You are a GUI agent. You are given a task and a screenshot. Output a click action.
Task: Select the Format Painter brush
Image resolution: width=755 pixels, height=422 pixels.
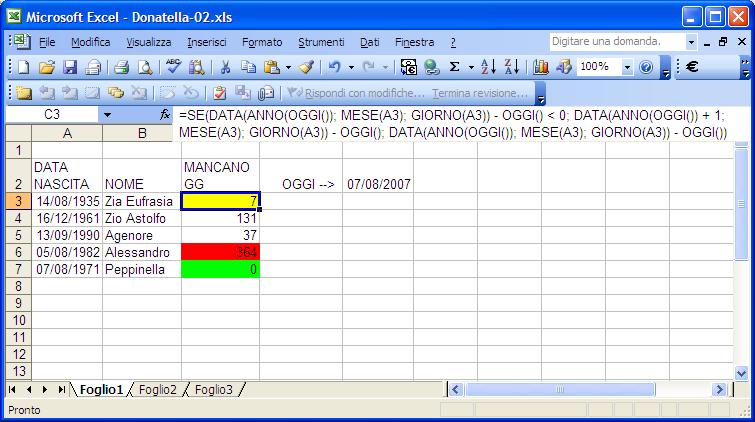(x=306, y=67)
